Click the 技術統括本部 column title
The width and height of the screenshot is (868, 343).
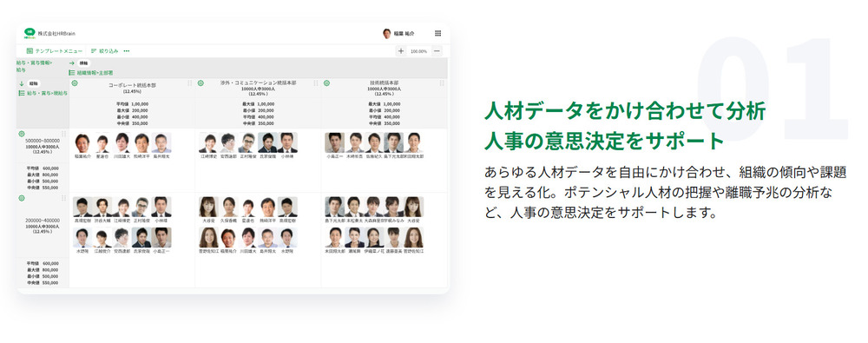click(385, 82)
